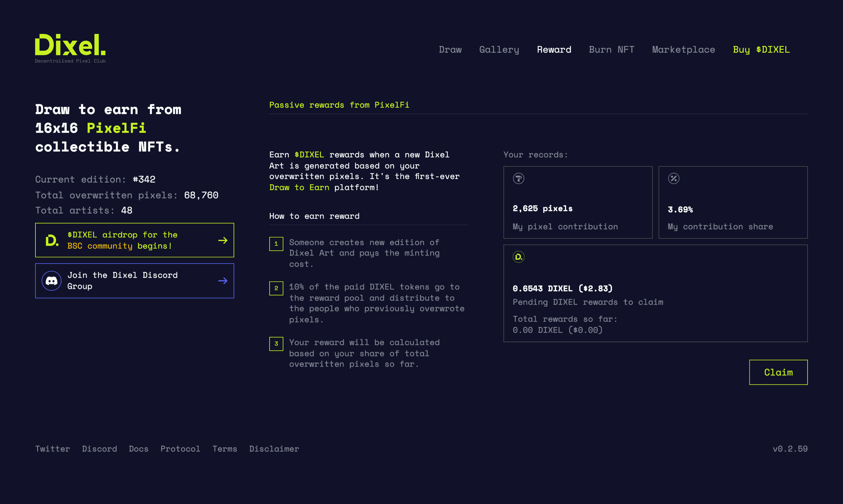Open the Burn NFT page
Screen dimensions: 843x504
click(611, 50)
